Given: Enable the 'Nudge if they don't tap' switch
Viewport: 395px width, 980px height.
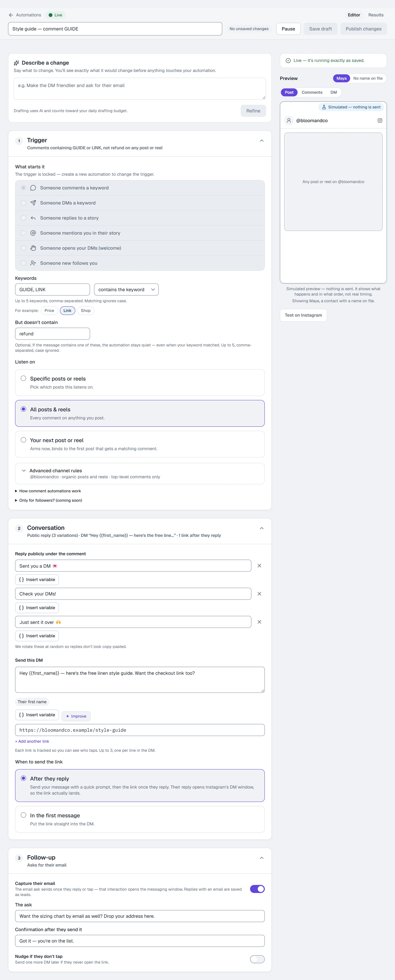Looking at the screenshot, I should [257, 959].
